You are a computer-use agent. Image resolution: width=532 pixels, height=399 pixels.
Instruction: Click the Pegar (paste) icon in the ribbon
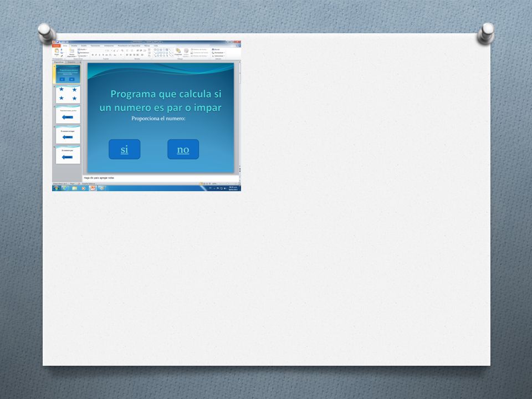[x=57, y=52]
